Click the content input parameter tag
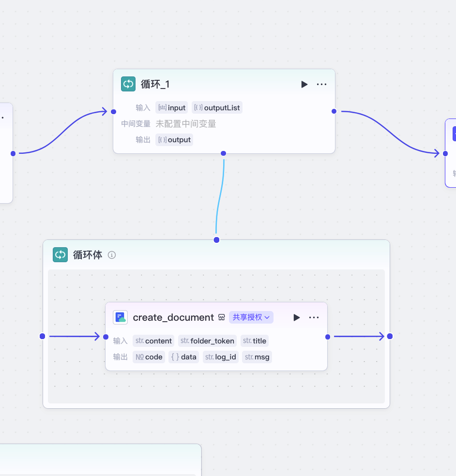Viewport: 456px width, 476px height. (154, 341)
